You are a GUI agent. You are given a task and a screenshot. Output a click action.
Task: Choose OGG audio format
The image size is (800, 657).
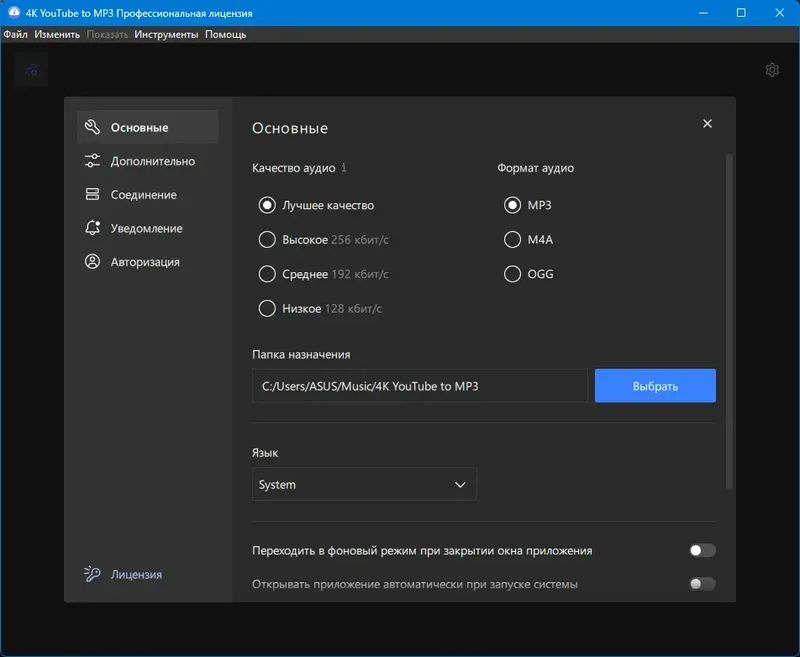529,274
